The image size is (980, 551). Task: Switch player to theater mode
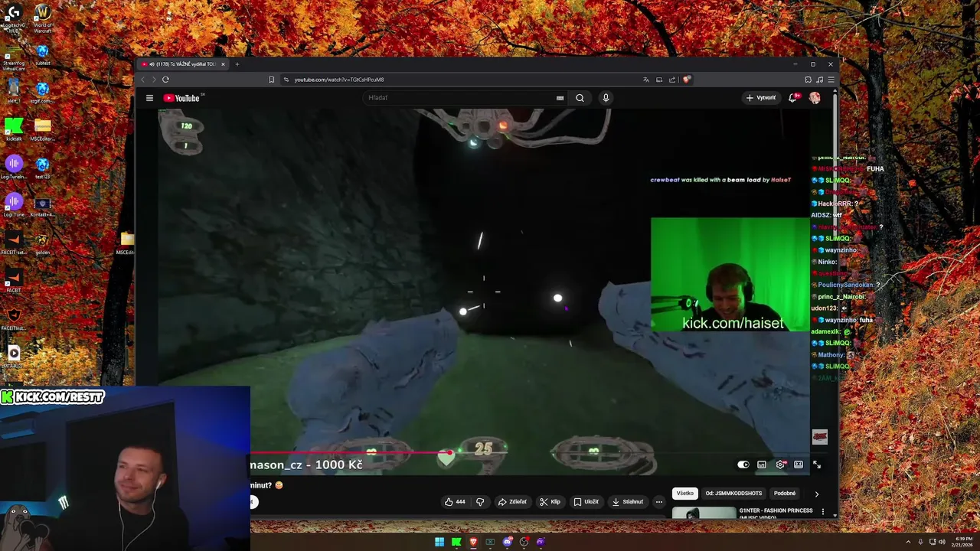[799, 465]
